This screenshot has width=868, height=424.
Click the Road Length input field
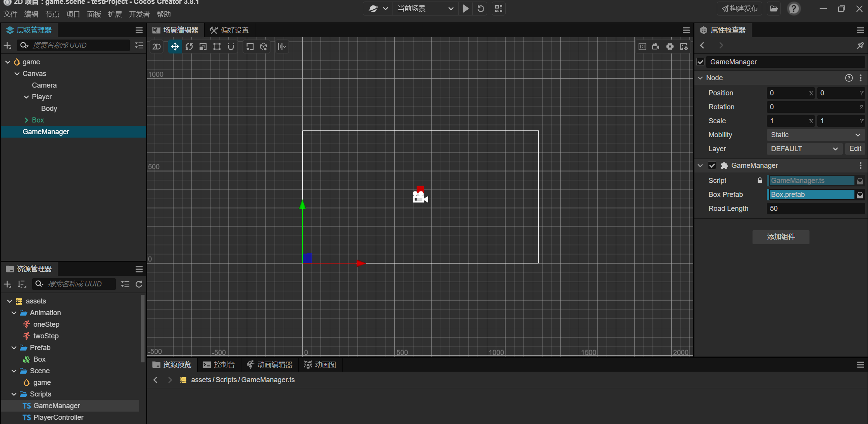(815, 209)
